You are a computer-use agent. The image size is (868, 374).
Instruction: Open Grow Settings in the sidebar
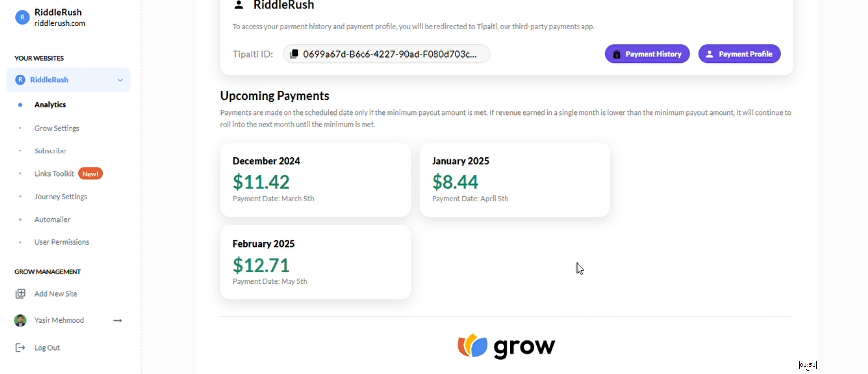coord(57,128)
